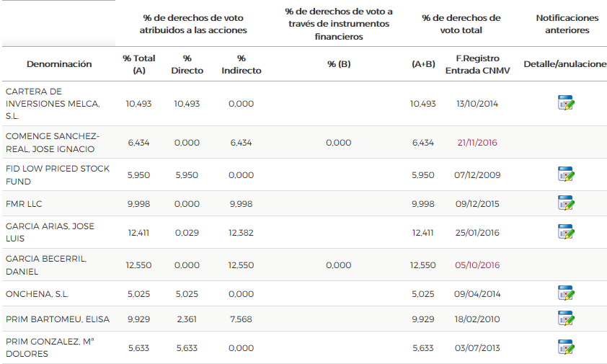Click the FMR LLC name cell
Image resolution: width=607 pixels, height=364 pixels.
click(24, 204)
